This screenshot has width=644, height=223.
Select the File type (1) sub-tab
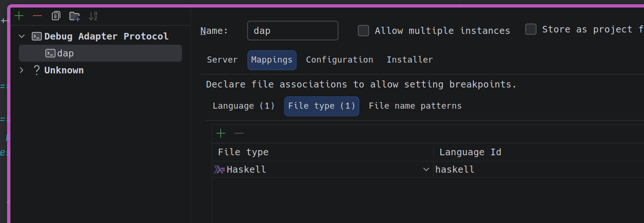click(322, 106)
